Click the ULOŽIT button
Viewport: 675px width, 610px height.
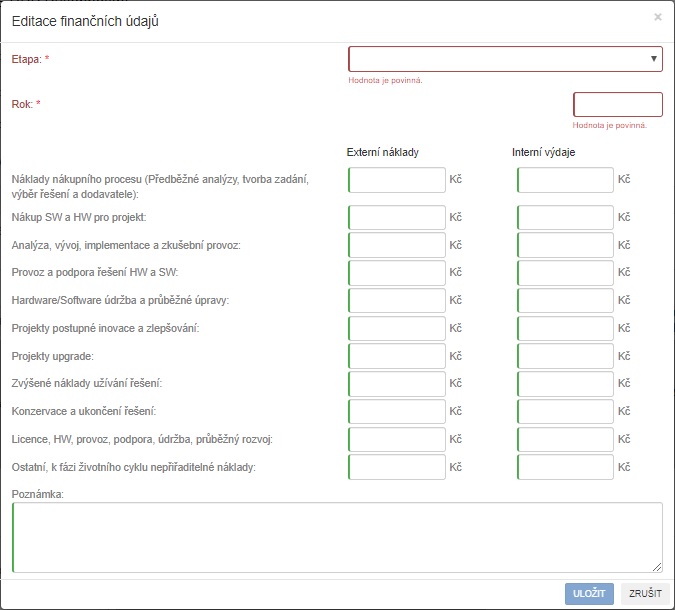[x=589, y=593]
